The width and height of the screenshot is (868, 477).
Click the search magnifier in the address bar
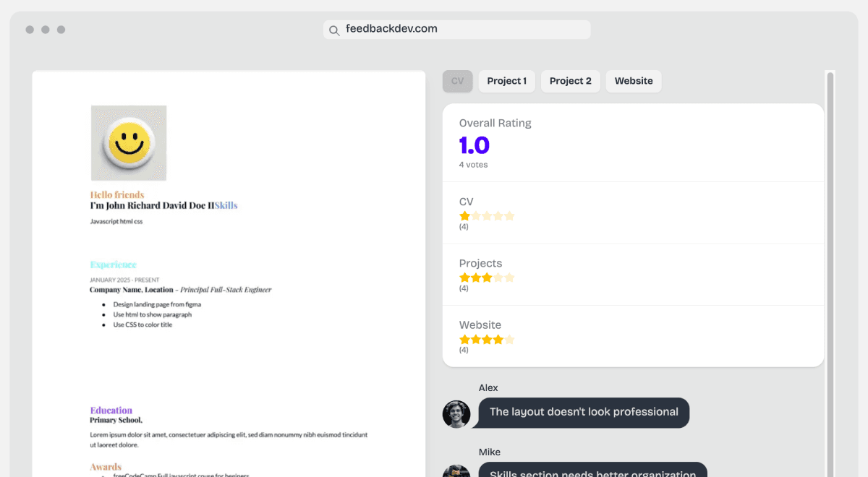point(334,30)
